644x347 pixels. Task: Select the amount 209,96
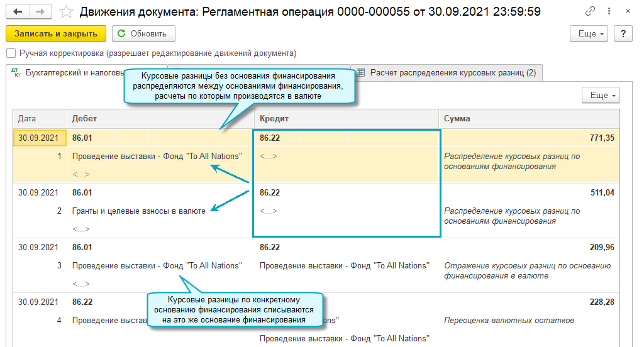[x=602, y=247]
